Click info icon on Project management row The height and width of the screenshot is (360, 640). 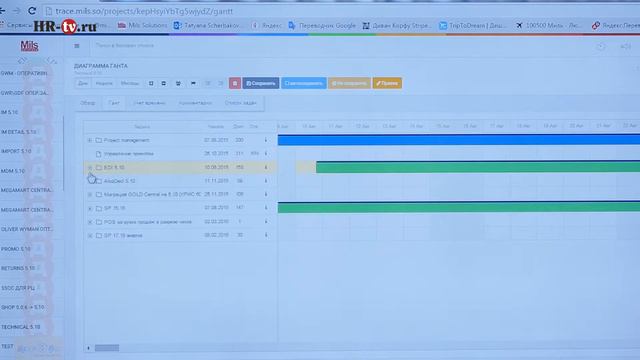[x=266, y=140]
